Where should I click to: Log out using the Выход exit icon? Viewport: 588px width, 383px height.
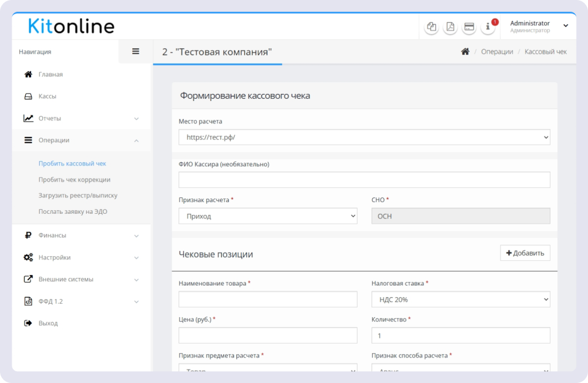(26, 323)
